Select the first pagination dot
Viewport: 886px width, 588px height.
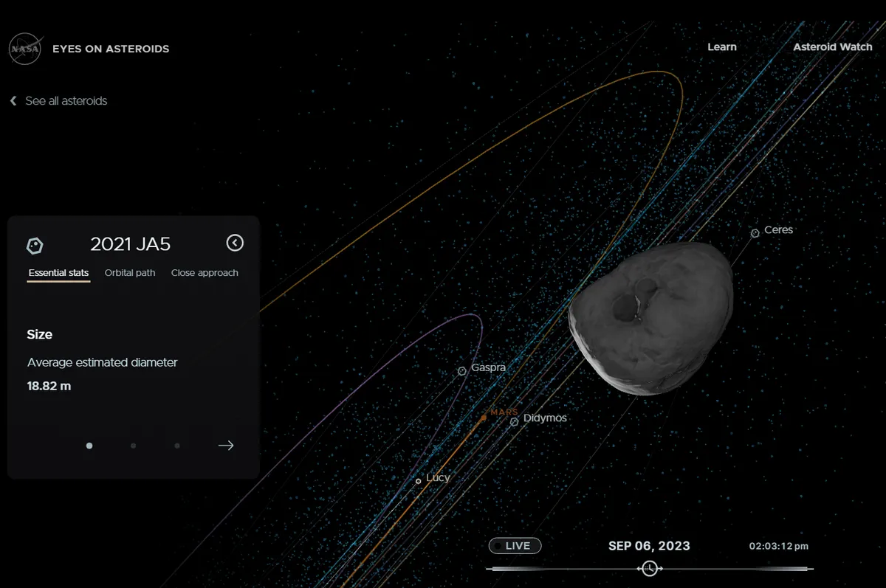pos(89,446)
